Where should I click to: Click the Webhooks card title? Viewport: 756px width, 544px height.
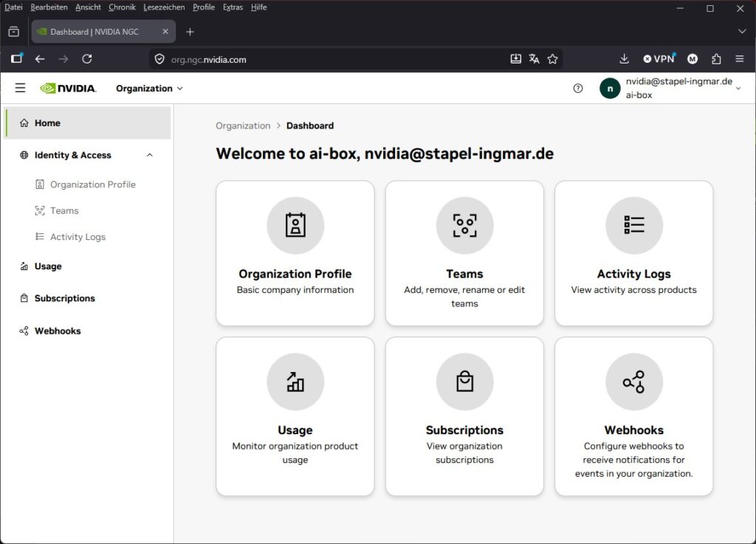pos(633,430)
